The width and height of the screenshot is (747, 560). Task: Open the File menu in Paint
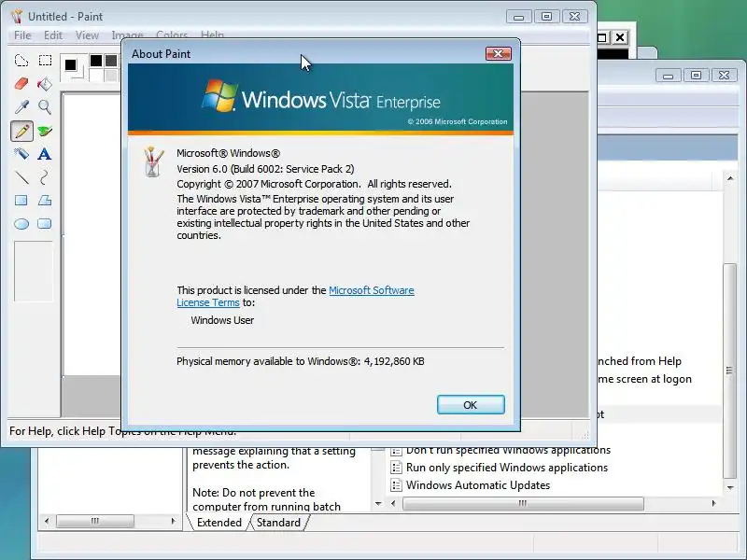[22, 35]
